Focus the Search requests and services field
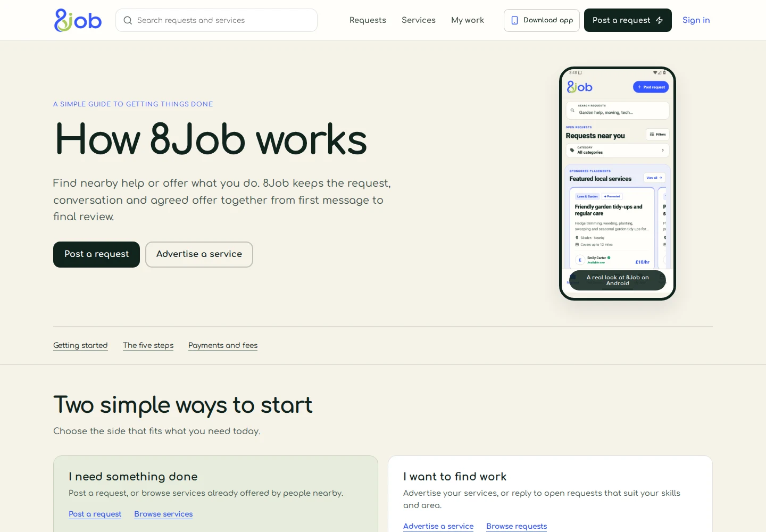The height and width of the screenshot is (532, 766). [x=217, y=20]
